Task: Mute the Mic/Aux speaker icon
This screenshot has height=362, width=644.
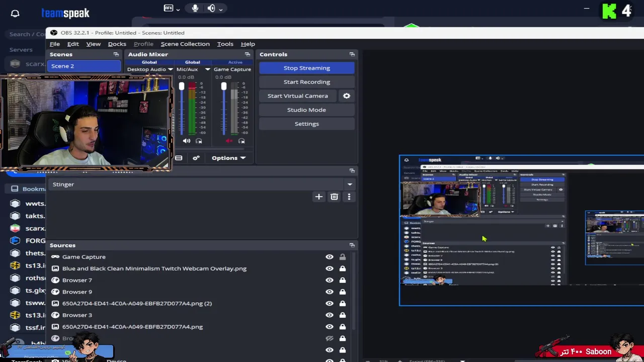Action: pos(187,141)
